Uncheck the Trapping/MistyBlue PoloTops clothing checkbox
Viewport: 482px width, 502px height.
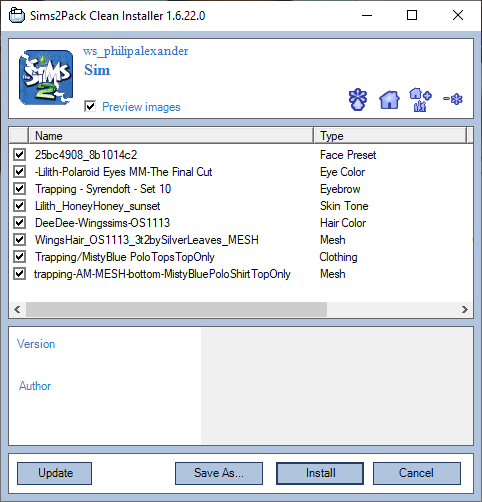(20, 257)
